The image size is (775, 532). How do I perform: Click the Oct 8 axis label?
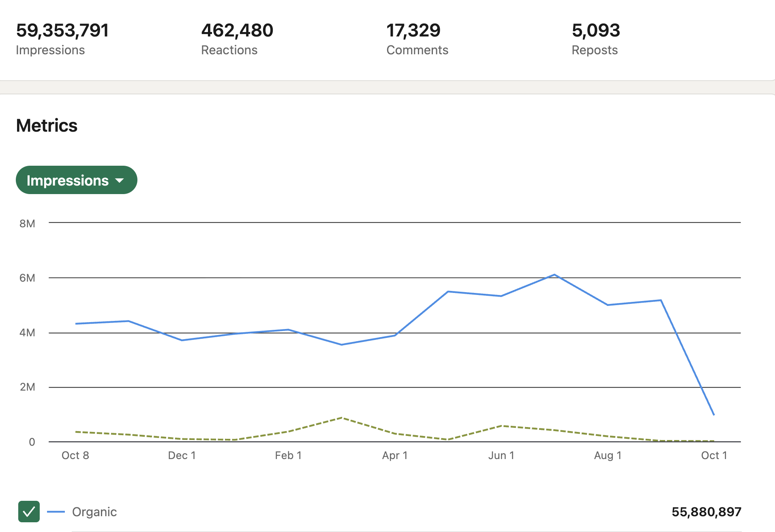[75, 455]
